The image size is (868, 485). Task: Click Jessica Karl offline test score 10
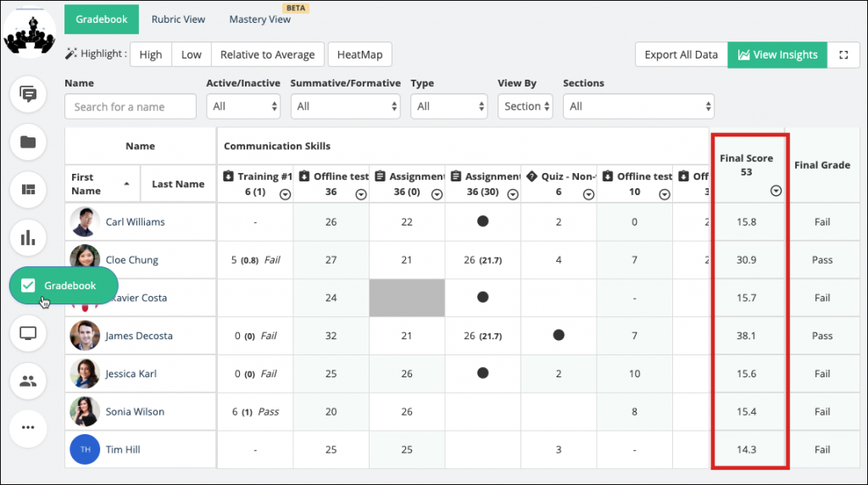(634, 374)
